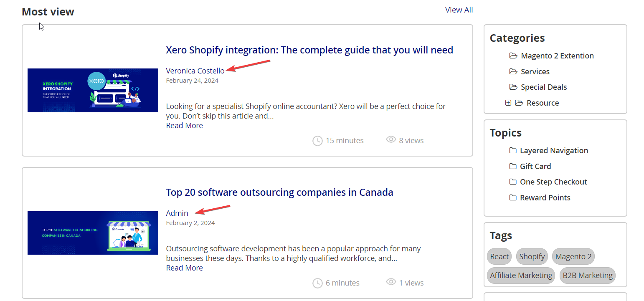This screenshot has width=644, height=301.
Task: Click the folder icon next to Gift Card
Action: point(513,167)
